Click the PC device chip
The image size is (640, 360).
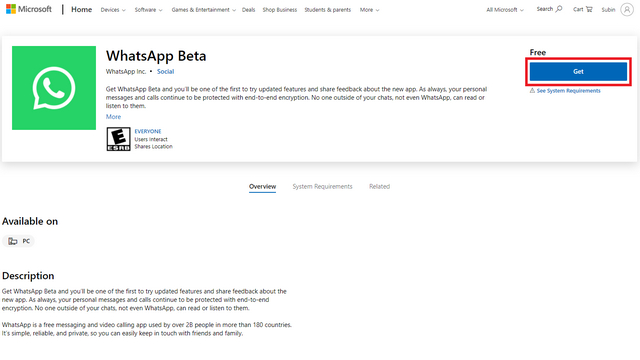pyautogui.click(x=19, y=241)
